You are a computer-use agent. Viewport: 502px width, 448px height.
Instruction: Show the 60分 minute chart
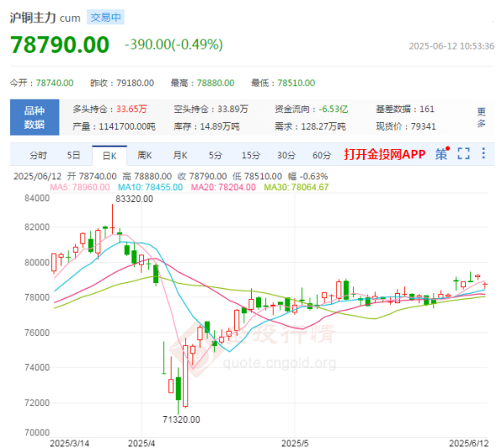click(322, 155)
